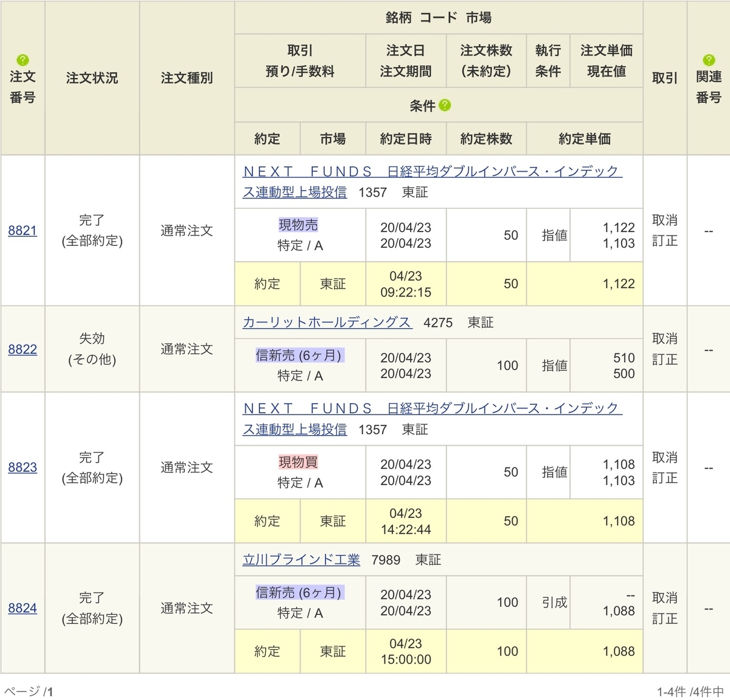
Task: Click the 銘柄 コード 市場 header
Action: click(439, 18)
